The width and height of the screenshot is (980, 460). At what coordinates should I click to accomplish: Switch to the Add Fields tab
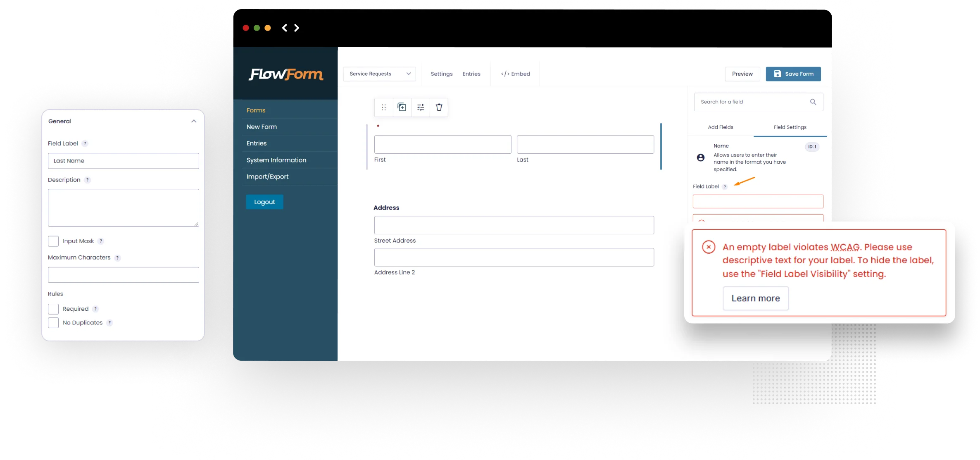coord(720,127)
